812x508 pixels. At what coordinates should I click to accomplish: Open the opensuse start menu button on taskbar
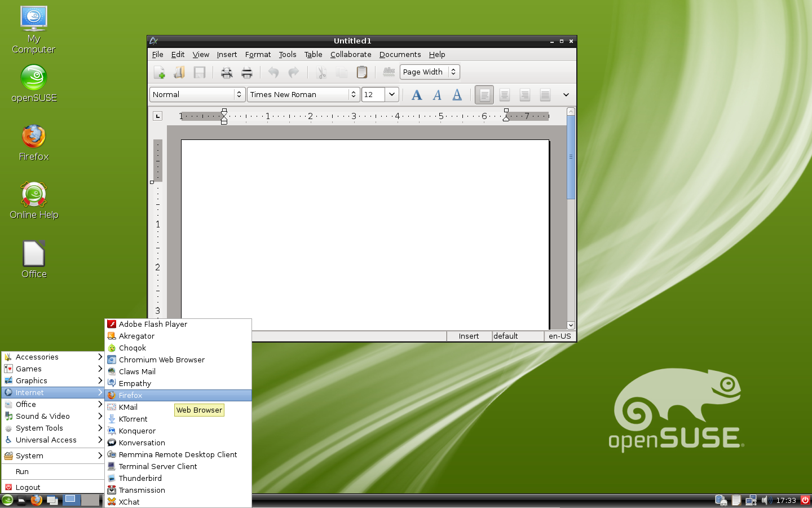point(7,500)
